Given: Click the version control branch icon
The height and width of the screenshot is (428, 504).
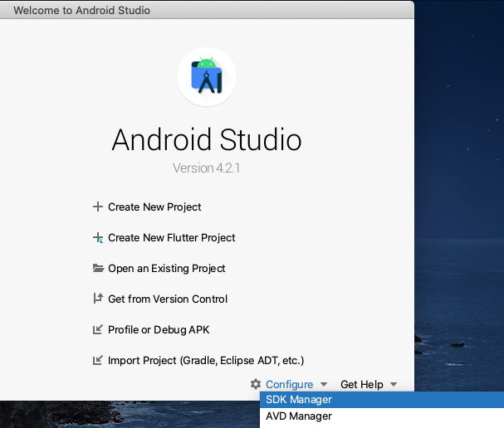Looking at the screenshot, I should 98,299.
